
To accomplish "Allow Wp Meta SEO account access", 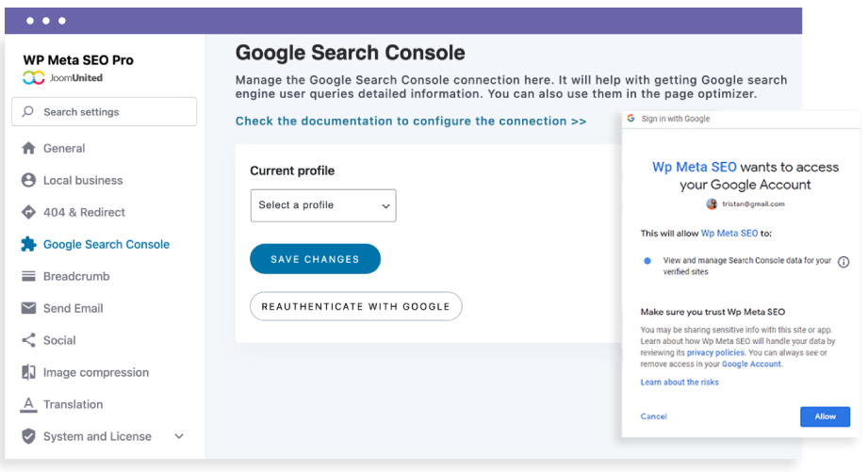I will click(825, 416).
